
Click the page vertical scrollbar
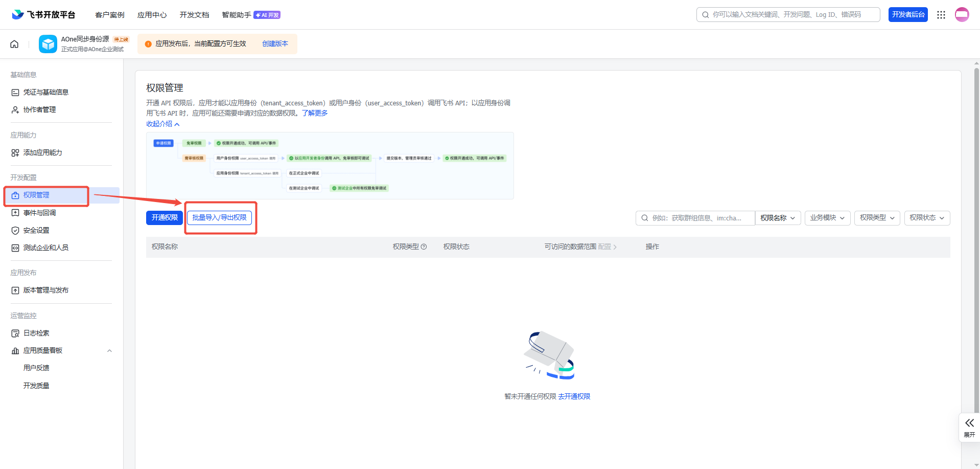[x=976, y=240]
